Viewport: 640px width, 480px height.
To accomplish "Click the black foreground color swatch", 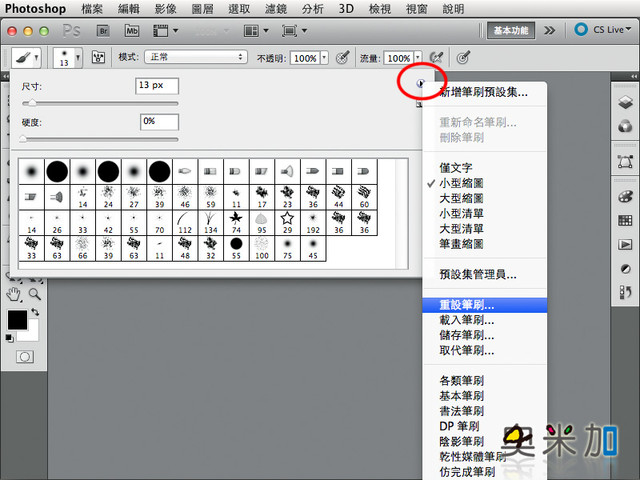I will coord(17,320).
